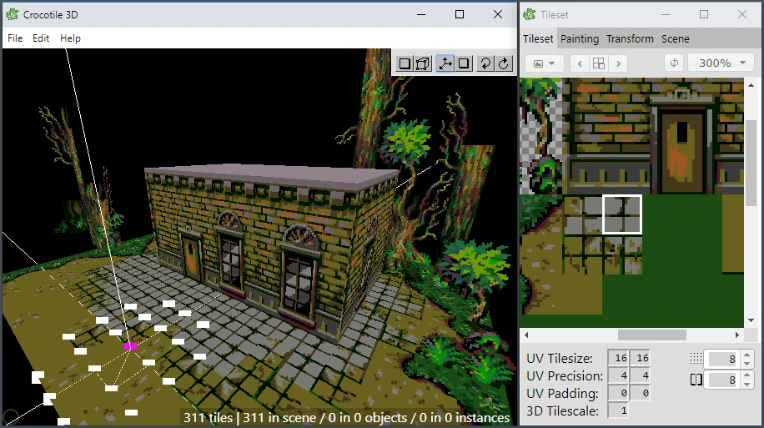Click UV Tilesize first field
Image resolution: width=764 pixels, height=428 pixels.
618,358
